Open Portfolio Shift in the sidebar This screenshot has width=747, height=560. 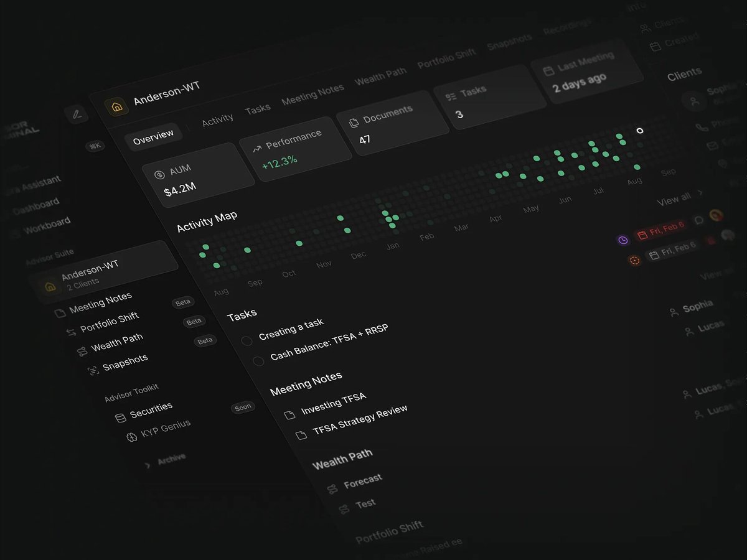(110, 324)
